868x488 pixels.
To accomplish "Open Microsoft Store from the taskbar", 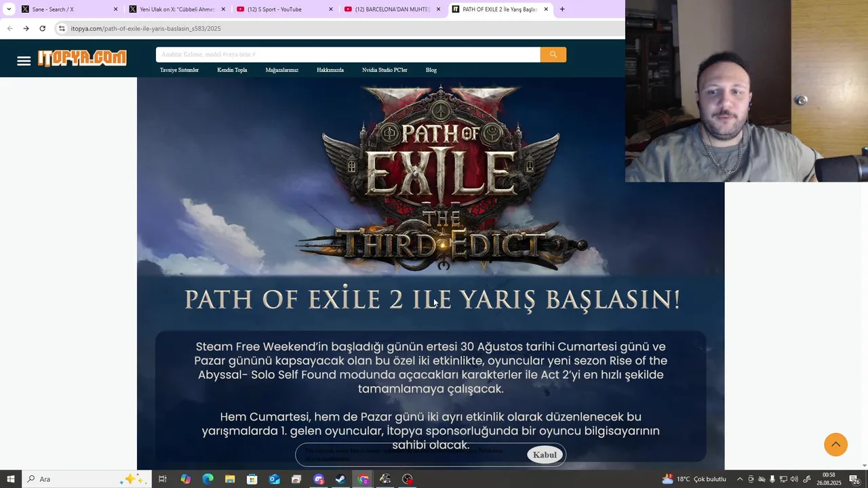I will pos(252,479).
